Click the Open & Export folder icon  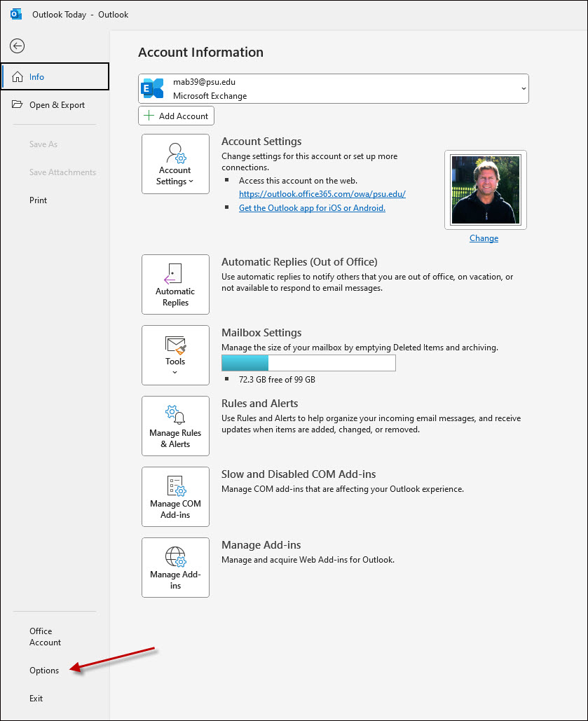[17, 104]
